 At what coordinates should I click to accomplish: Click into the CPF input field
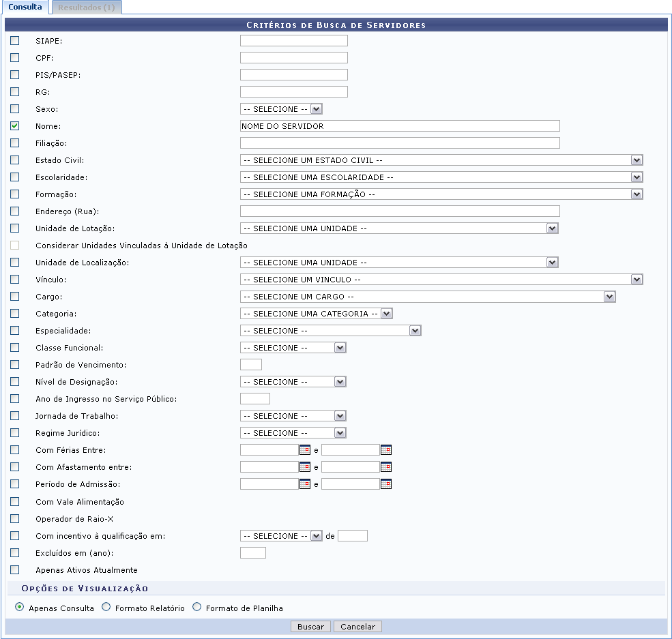[x=293, y=58]
